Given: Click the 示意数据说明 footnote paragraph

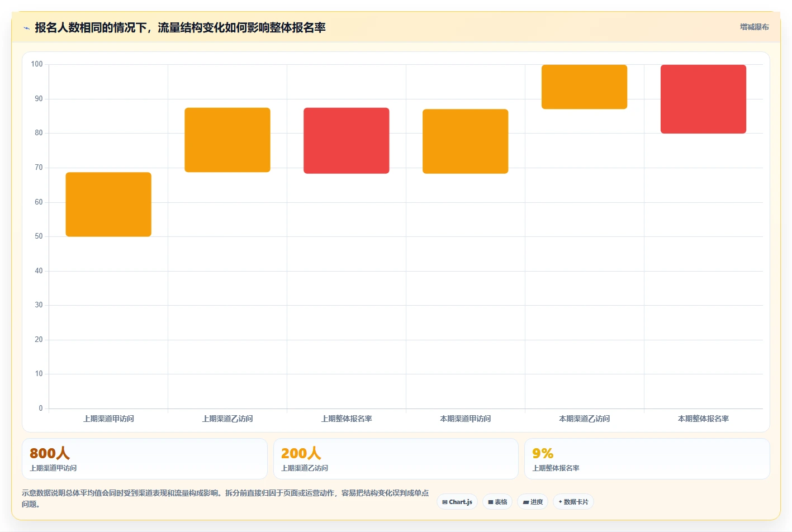Looking at the screenshot, I should (225, 498).
